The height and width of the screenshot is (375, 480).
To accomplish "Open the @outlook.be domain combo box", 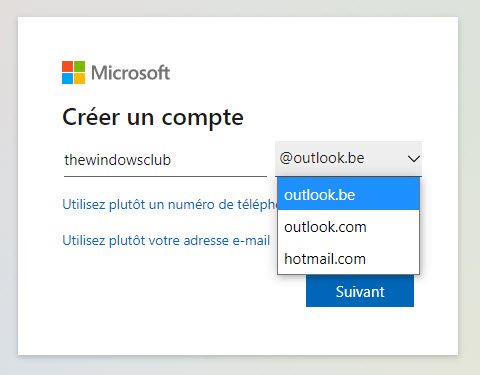I will click(348, 159).
